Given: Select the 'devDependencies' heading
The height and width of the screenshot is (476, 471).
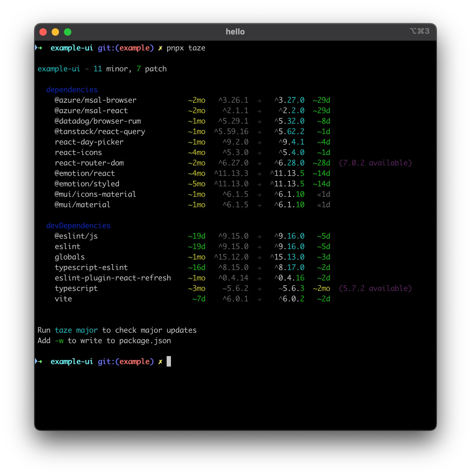Looking at the screenshot, I should coord(78,226).
